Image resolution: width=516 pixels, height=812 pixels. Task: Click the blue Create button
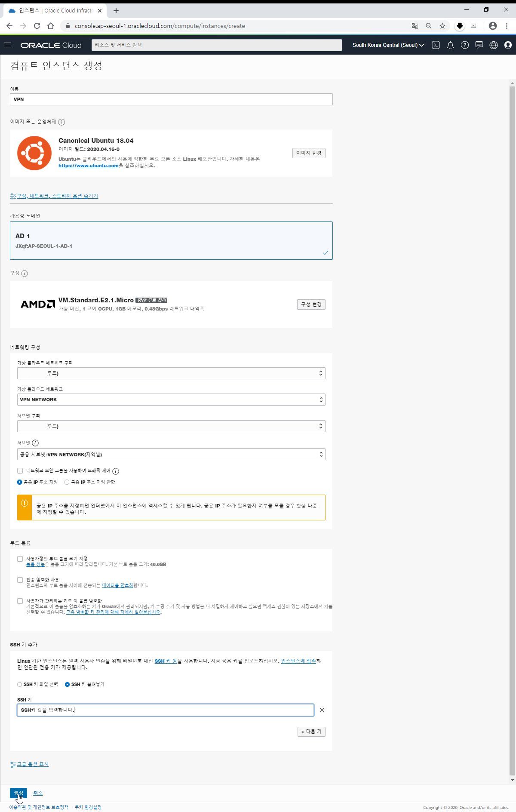18,793
